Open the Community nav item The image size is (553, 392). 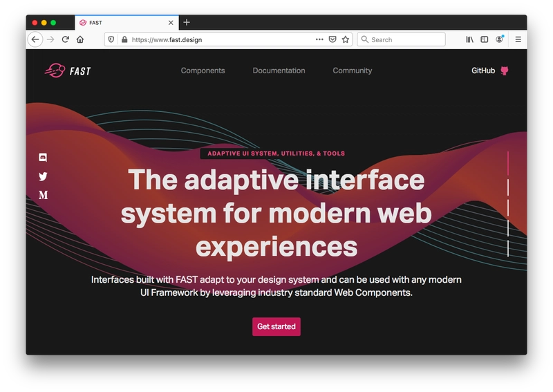353,71
